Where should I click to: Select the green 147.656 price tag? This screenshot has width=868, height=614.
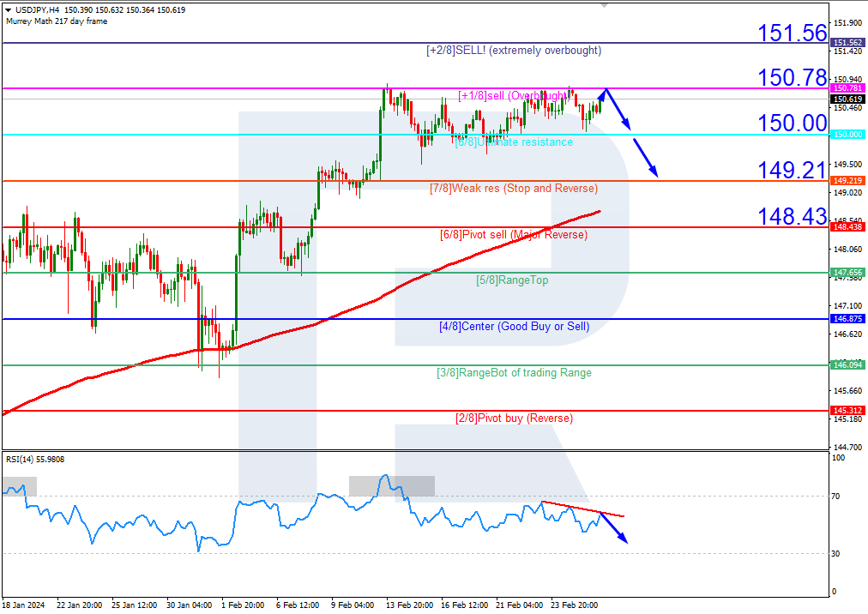pyautogui.click(x=846, y=273)
